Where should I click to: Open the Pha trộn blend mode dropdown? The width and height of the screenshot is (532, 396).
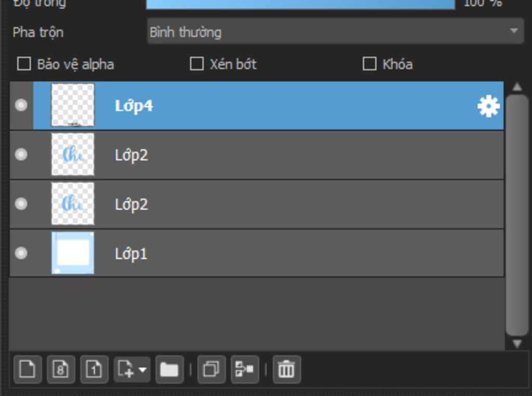(335, 32)
